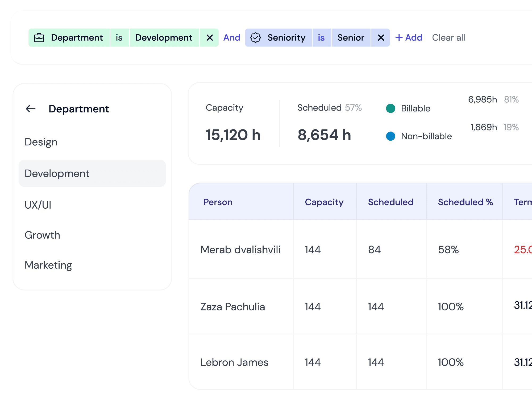532x413 pixels.
Task: Choose Marketing from the department list
Action: pyautogui.click(x=48, y=265)
